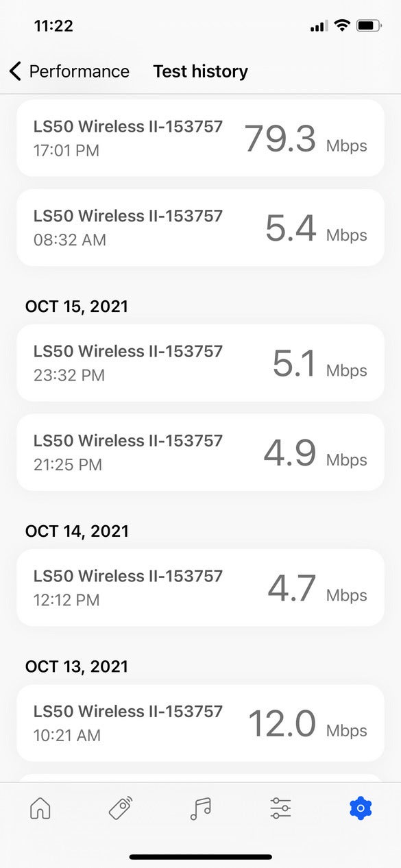Open the EQ sliders tab icon
The height and width of the screenshot is (868, 401).
[280, 809]
